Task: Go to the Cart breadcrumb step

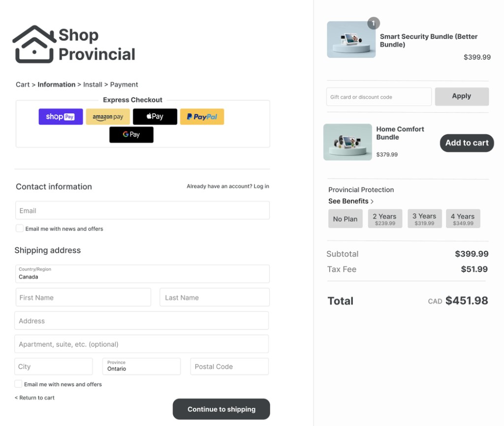Action: pyautogui.click(x=23, y=84)
